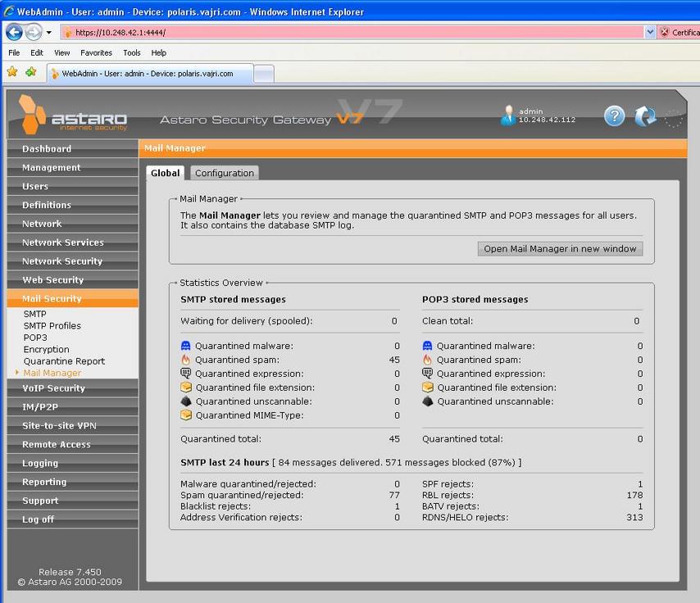
Task: Open the Favorites menu
Action: (x=96, y=52)
